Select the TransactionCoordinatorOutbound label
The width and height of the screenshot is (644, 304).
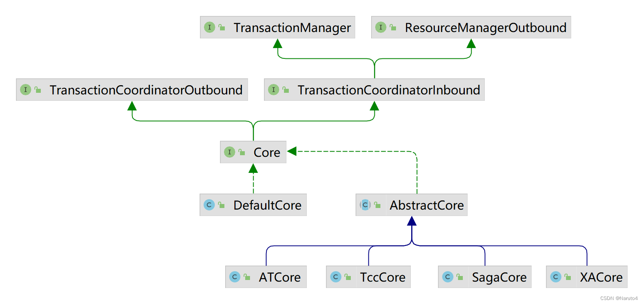(146, 90)
